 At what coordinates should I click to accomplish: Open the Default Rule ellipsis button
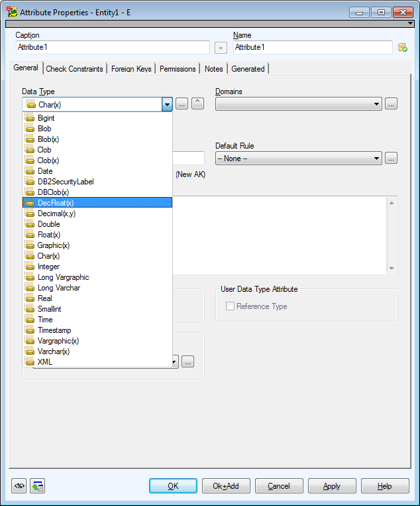(x=391, y=158)
